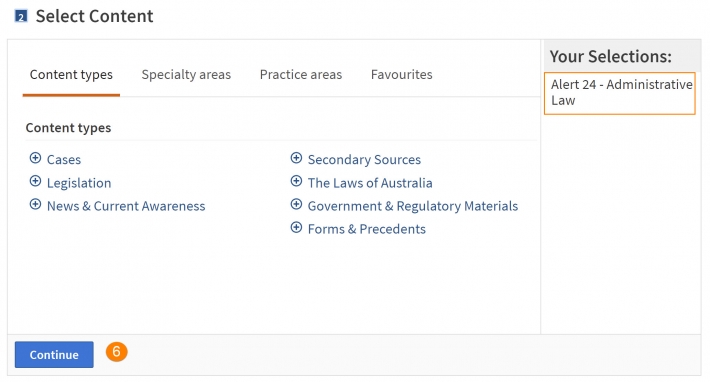The height and width of the screenshot is (382, 710).
Task: Expand the Secondary Sources plus icon
Action: (x=296, y=158)
